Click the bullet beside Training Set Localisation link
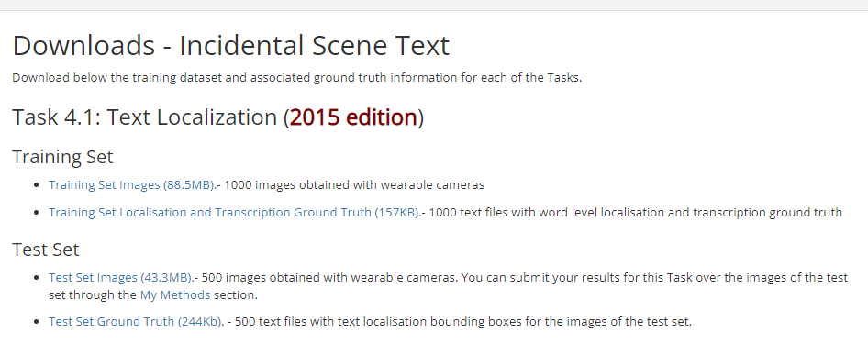868x344 pixels. 37,213
